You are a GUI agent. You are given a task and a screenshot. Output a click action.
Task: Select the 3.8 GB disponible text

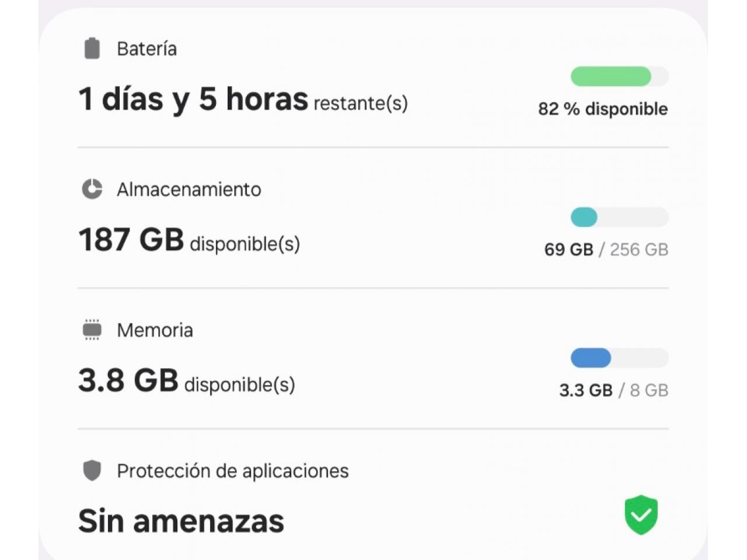[x=187, y=381]
